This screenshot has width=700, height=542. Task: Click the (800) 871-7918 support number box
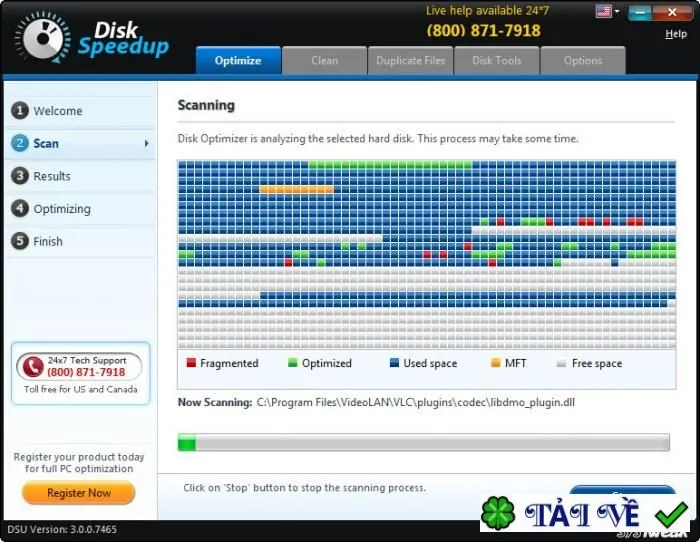79,367
